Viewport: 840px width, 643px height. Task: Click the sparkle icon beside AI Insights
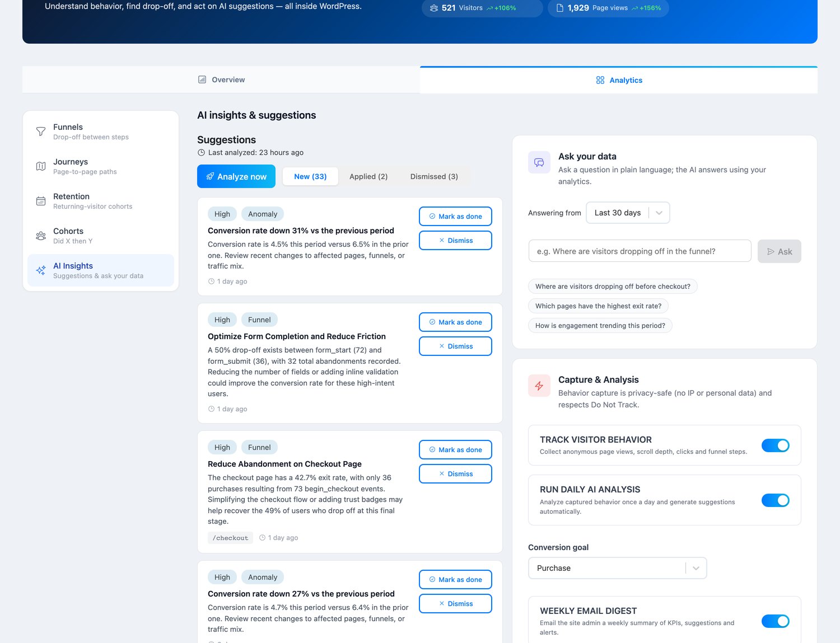(41, 270)
